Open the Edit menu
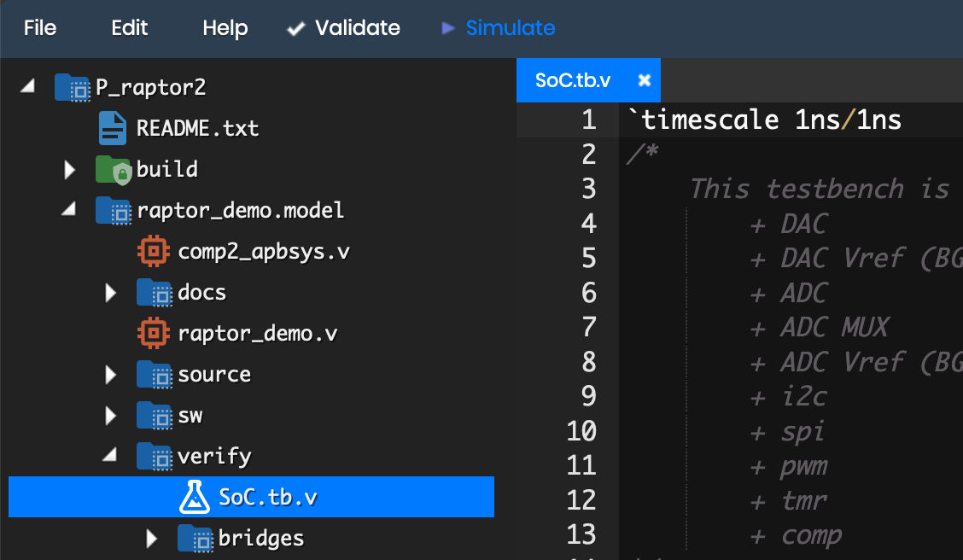 click(130, 27)
